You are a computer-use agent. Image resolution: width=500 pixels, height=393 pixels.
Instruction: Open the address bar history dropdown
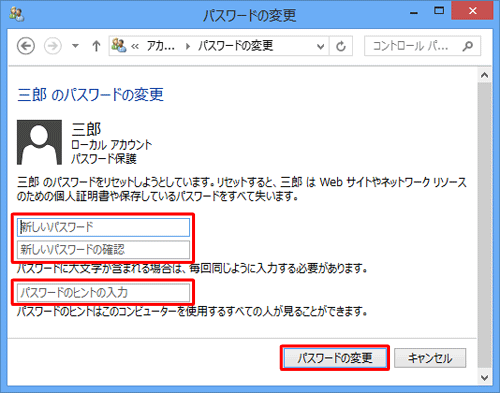click(320, 46)
